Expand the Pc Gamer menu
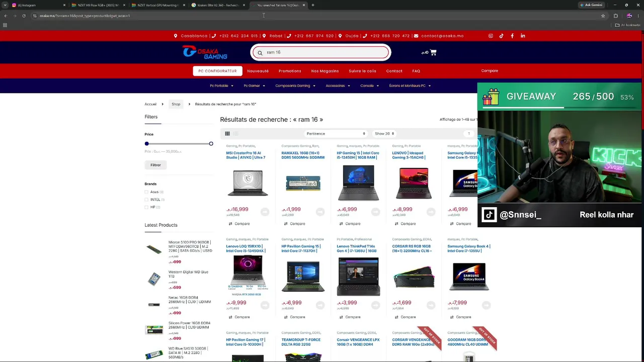Image resolution: width=644 pixels, height=362 pixels. click(254, 85)
